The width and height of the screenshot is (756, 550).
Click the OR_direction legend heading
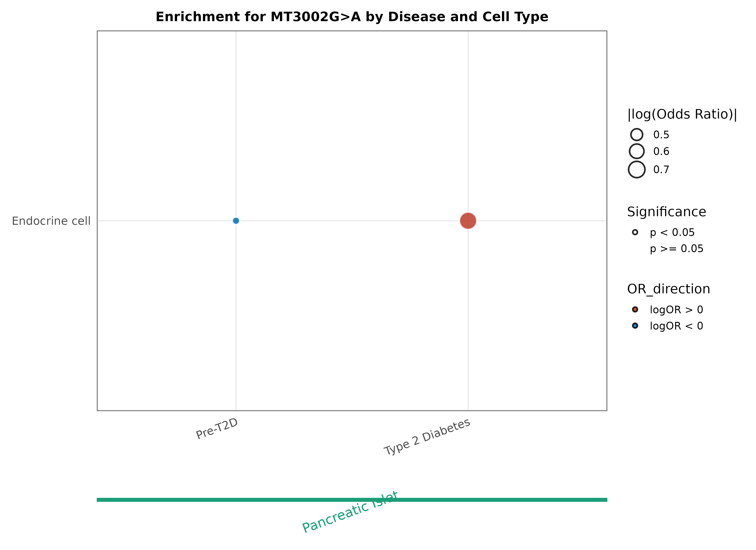668,289
